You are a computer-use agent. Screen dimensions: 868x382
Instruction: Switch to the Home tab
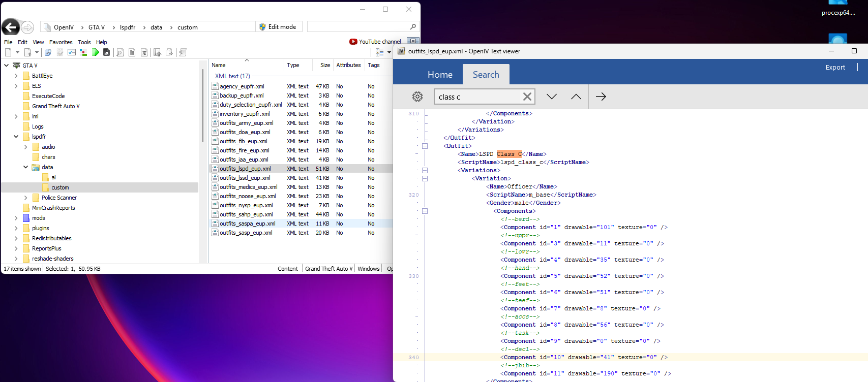pyautogui.click(x=440, y=75)
